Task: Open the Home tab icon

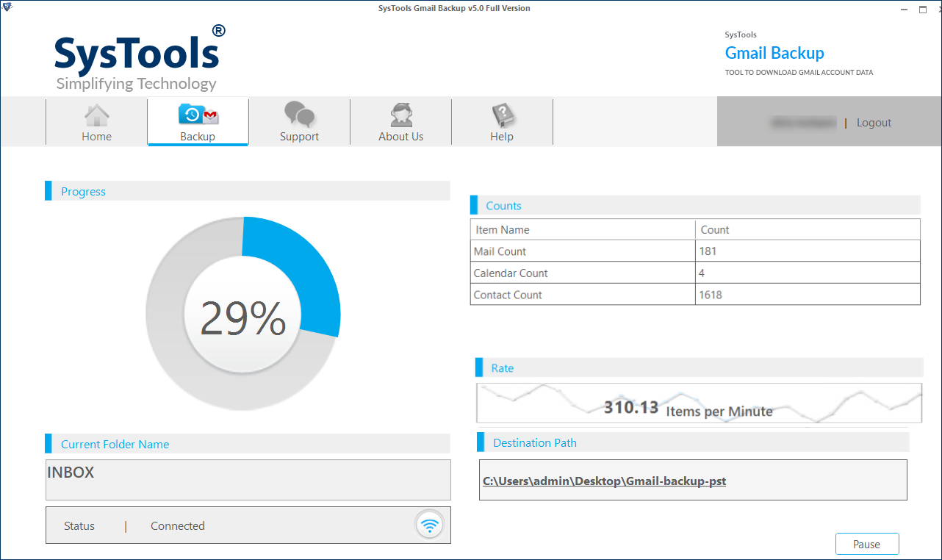Action: [x=97, y=115]
